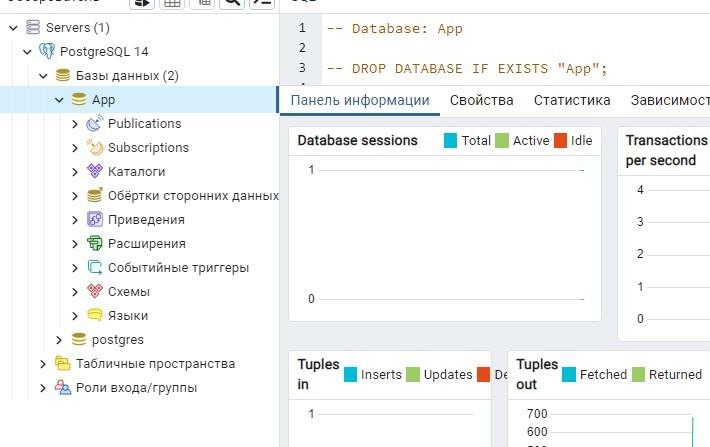Expand the Каталоги node
Viewport: 710px width, 447px height.
[75, 172]
